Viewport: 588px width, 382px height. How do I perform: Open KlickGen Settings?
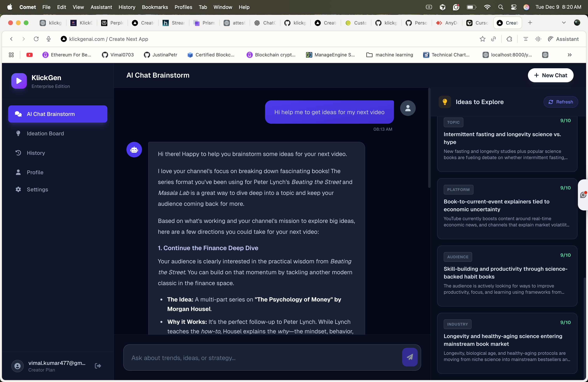click(37, 189)
